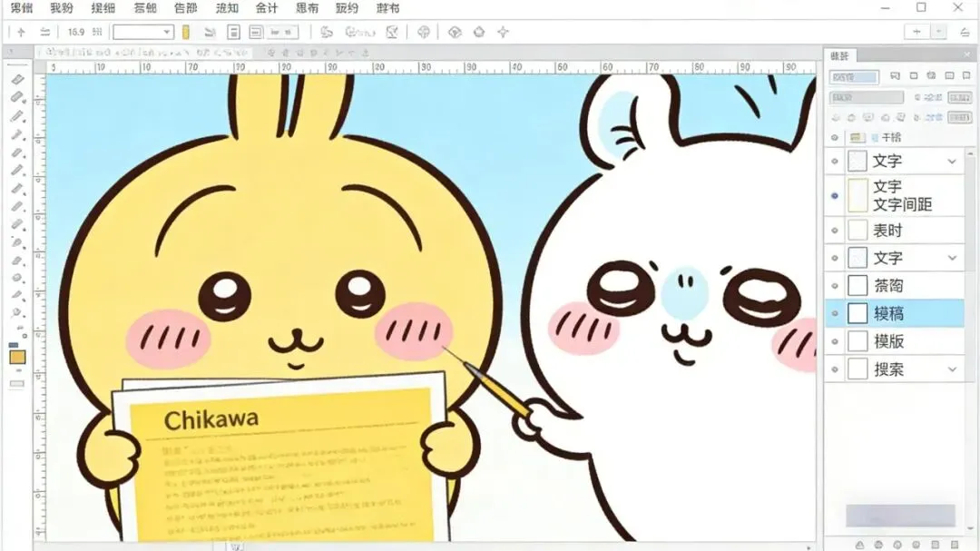The height and width of the screenshot is (551, 980).
Task: Expand the 搜索 layer chevron
Action: coord(952,369)
